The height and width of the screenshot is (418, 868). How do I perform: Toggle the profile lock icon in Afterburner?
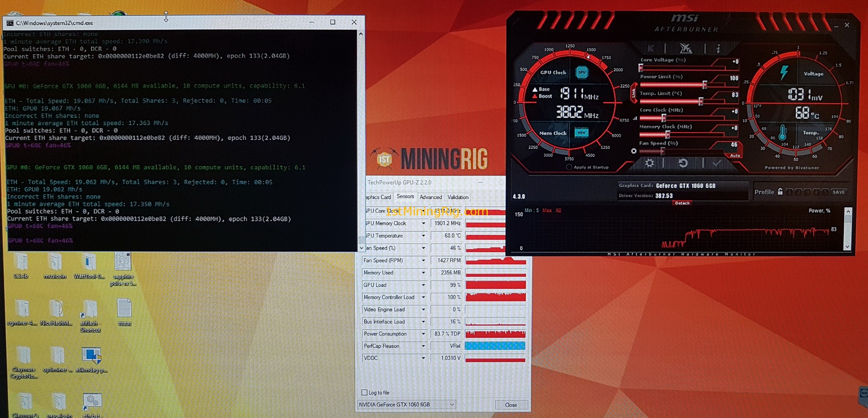point(780,192)
